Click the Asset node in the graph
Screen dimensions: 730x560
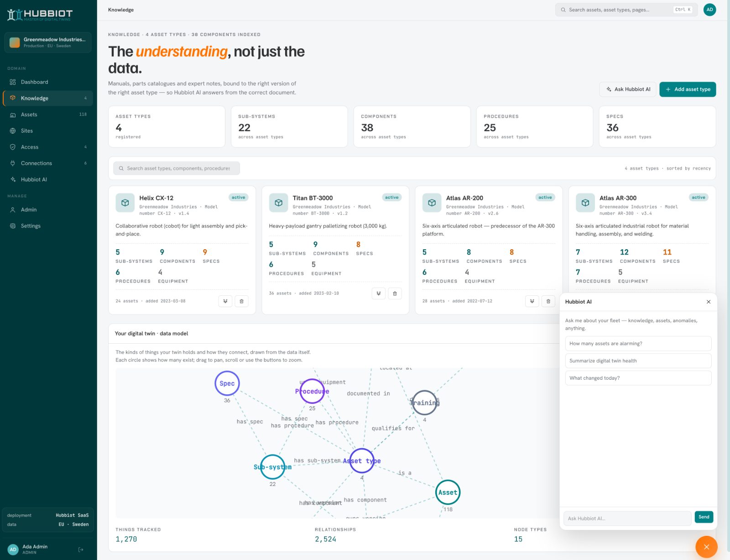tap(448, 492)
